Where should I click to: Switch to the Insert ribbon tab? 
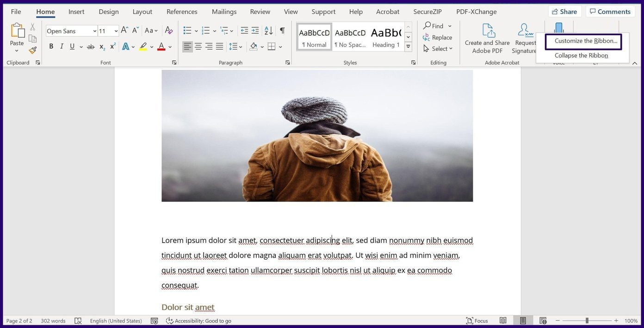click(x=76, y=12)
